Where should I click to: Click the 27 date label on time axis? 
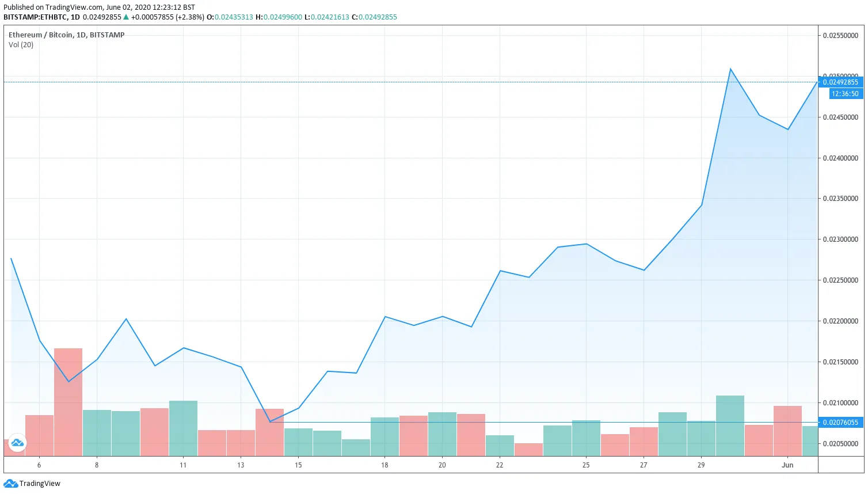pos(644,465)
